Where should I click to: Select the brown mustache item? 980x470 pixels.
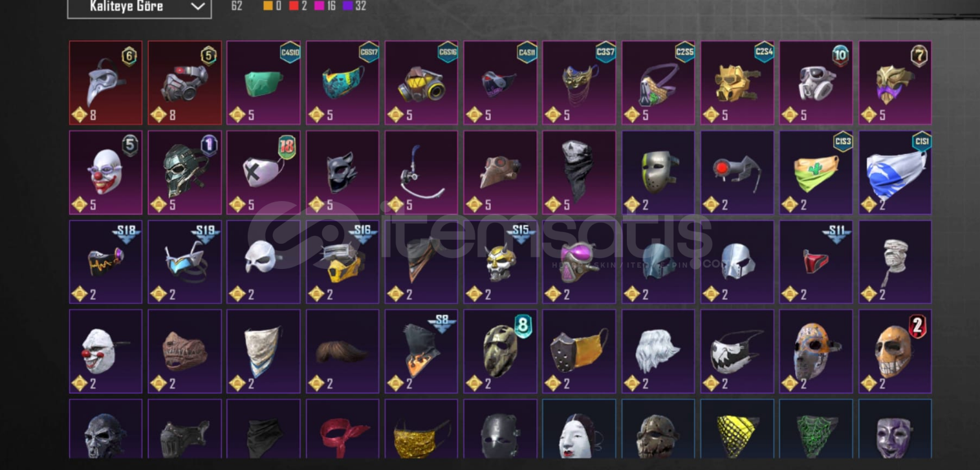click(x=342, y=351)
